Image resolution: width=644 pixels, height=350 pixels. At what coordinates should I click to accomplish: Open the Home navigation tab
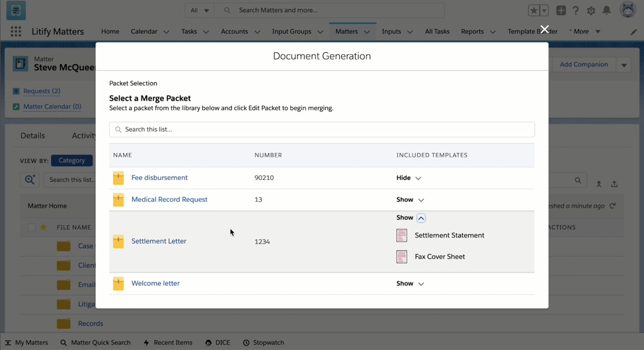point(110,32)
